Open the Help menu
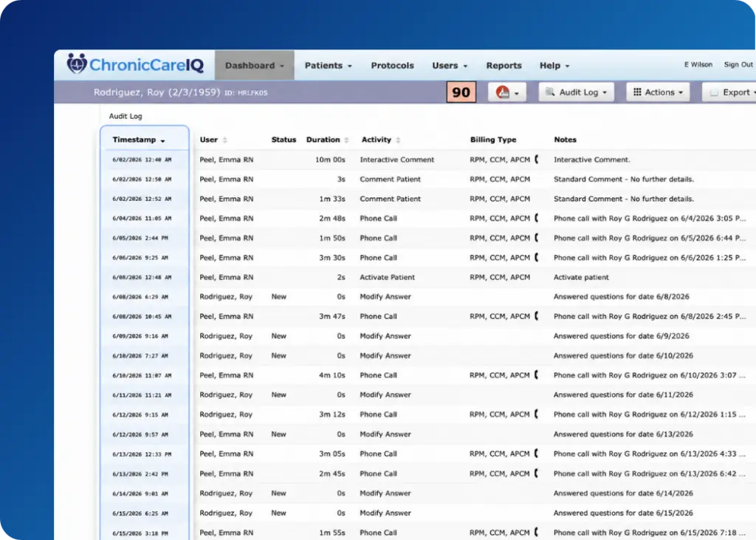Image resolution: width=756 pixels, height=540 pixels. 554,65
